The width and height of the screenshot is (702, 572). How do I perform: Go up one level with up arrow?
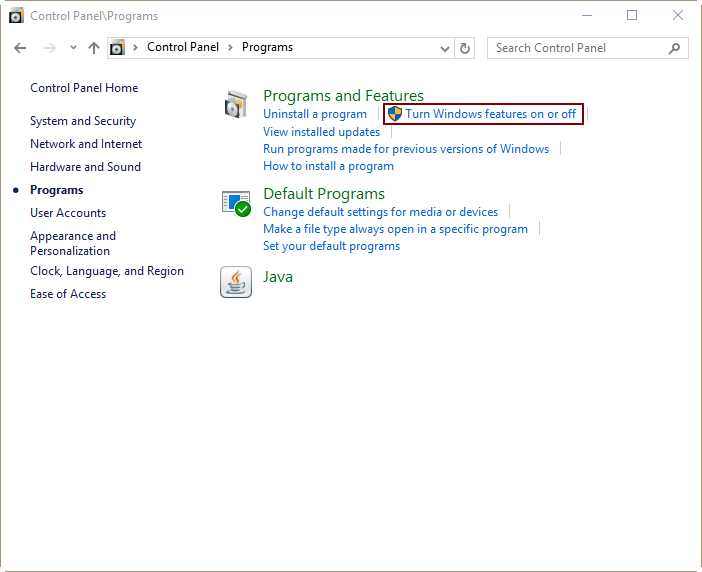94,48
